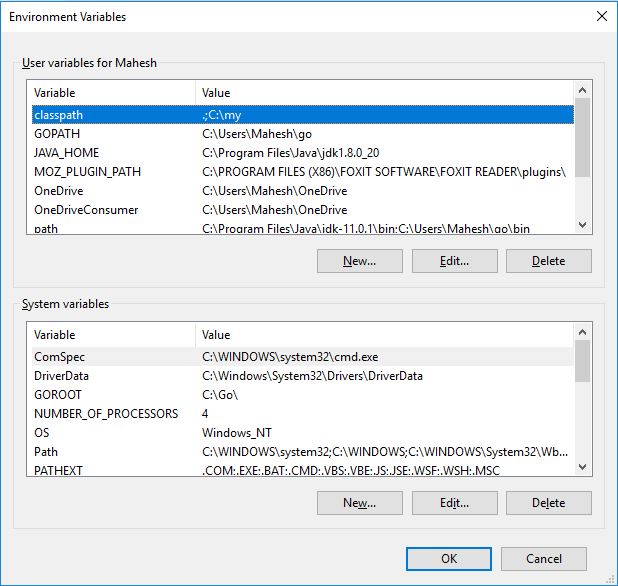Select the NUMBER_OF_PROCESSORS system variable
618x586 pixels.
[x=303, y=414]
